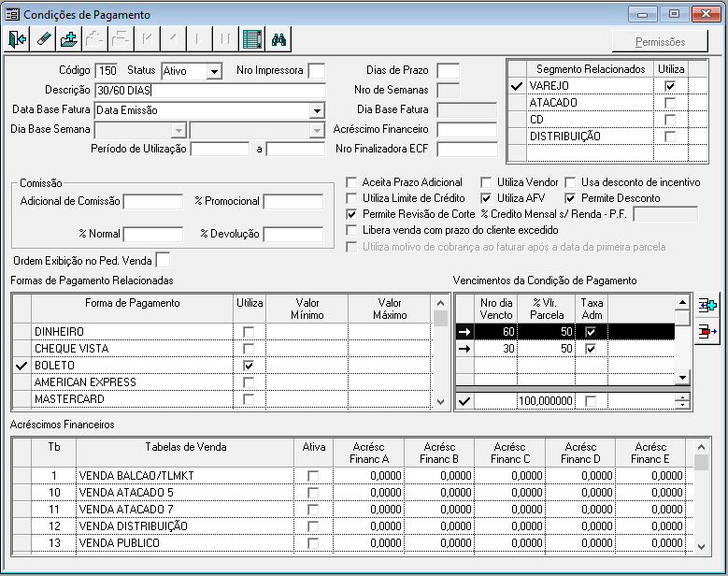
Task: Click the % Promocional input field
Action: 293,202
